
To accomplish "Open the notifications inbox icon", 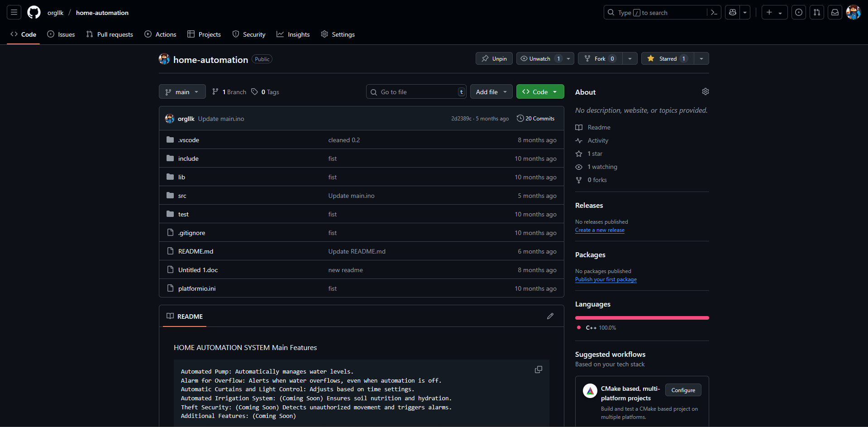I will (x=835, y=12).
